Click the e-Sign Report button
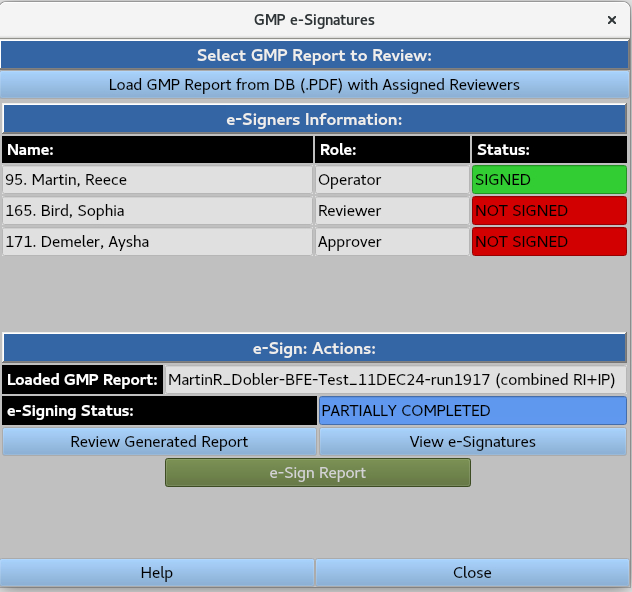 pyautogui.click(x=318, y=472)
